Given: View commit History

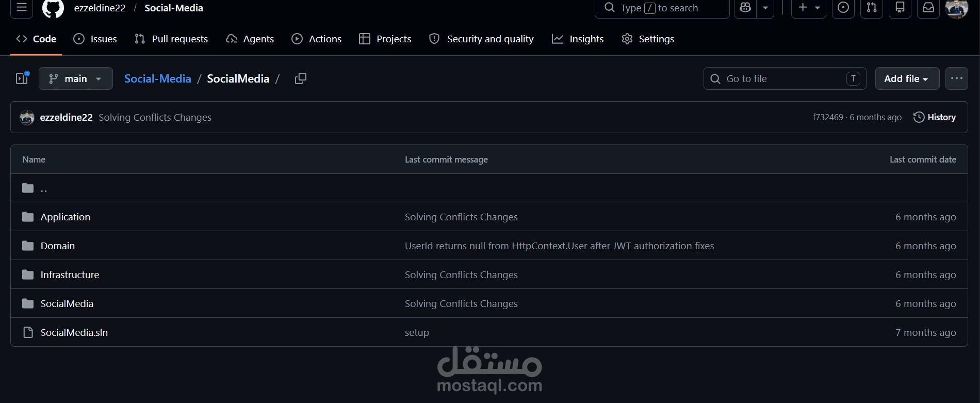Looking at the screenshot, I should click(x=935, y=117).
